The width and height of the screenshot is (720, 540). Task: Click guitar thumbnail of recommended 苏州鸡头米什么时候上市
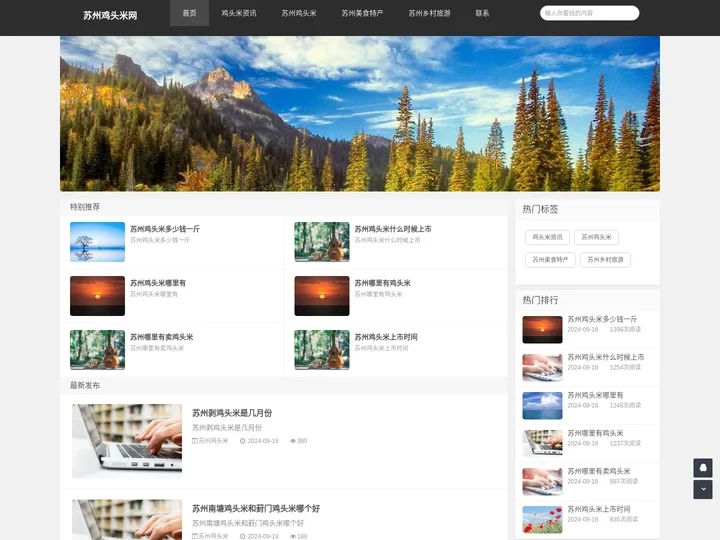(x=322, y=242)
